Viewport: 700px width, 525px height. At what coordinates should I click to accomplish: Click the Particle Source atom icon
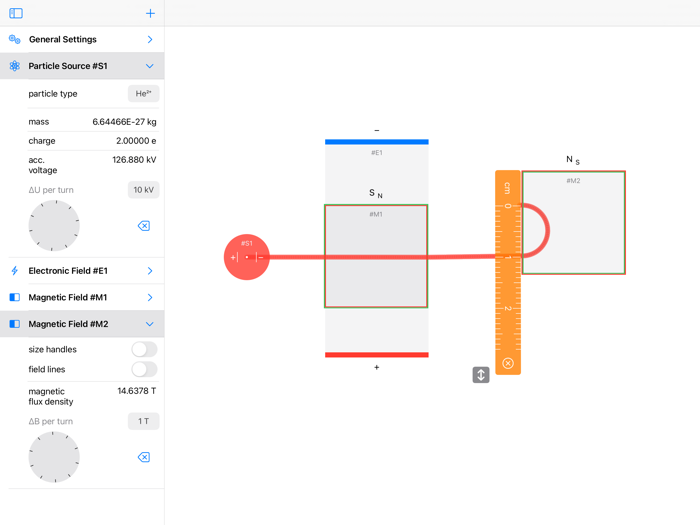pyautogui.click(x=14, y=66)
